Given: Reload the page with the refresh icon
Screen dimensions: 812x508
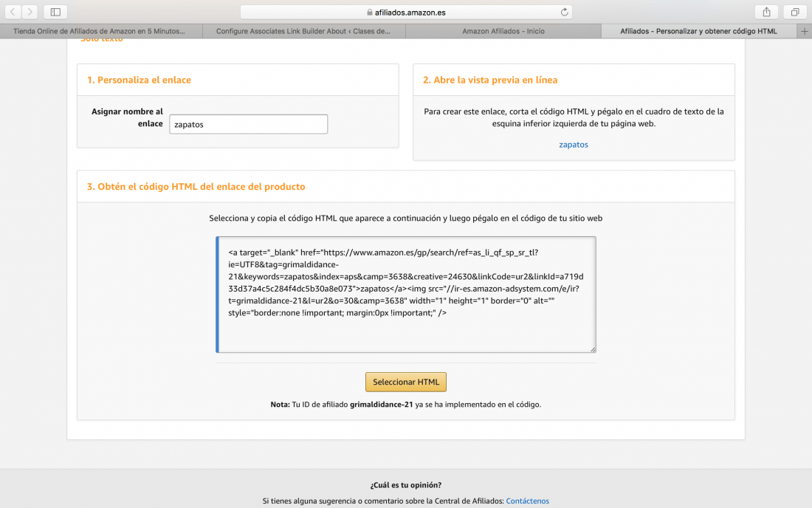Looking at the screenshot, I should [564, 12].
